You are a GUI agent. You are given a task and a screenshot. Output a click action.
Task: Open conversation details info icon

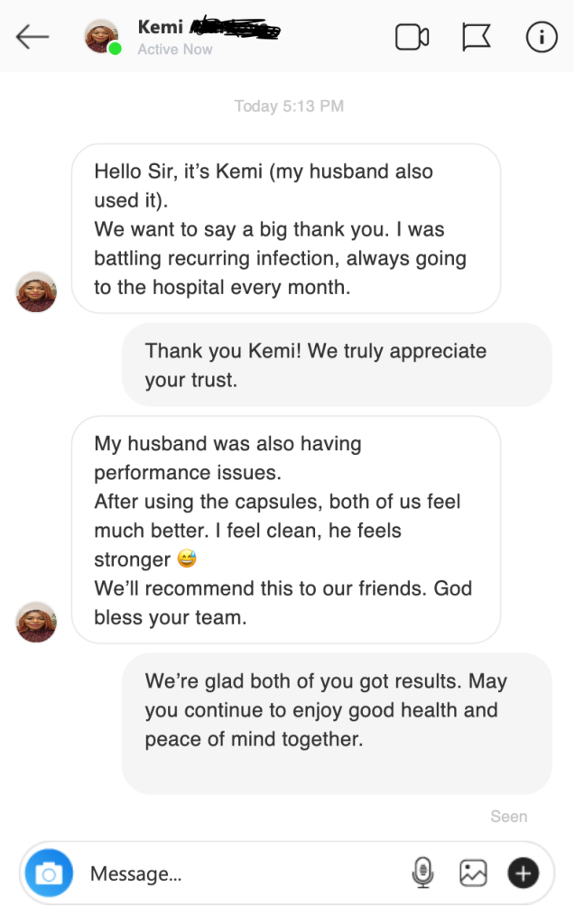click(542, 36)
